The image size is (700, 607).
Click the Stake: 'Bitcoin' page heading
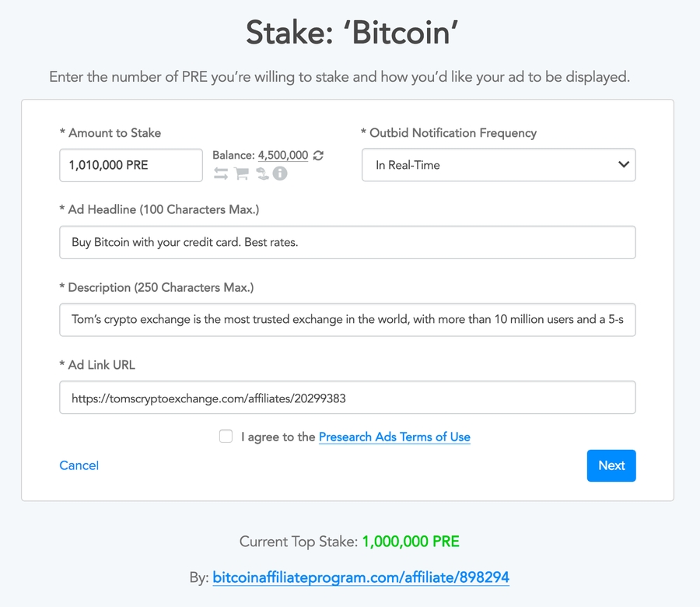click(x=350, y=33)
